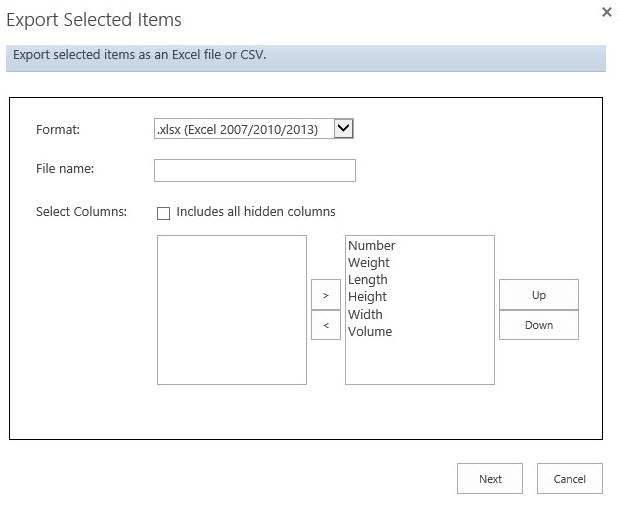This screenshot has height=509, width=619.
Task: Click the 'File name:' label
Action: tap(65, 169)
